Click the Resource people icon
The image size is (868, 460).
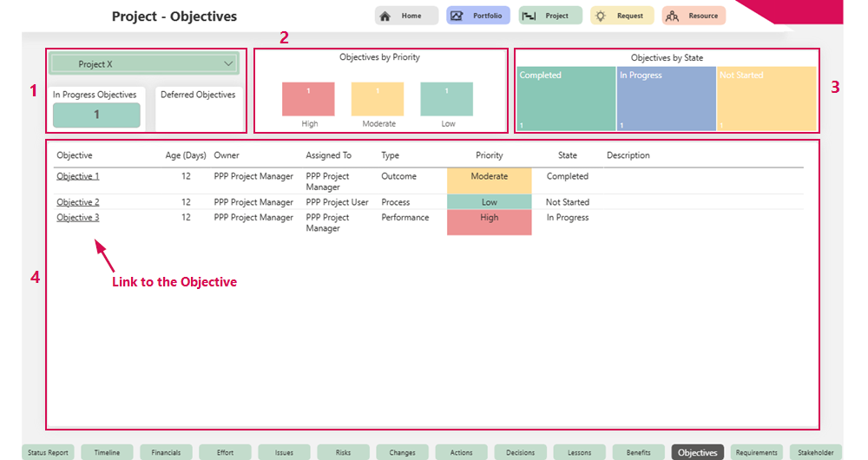click(x=672, y=16)
